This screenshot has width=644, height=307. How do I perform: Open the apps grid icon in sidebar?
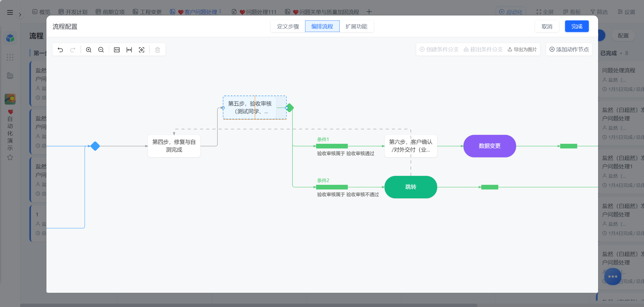point(10,57)
